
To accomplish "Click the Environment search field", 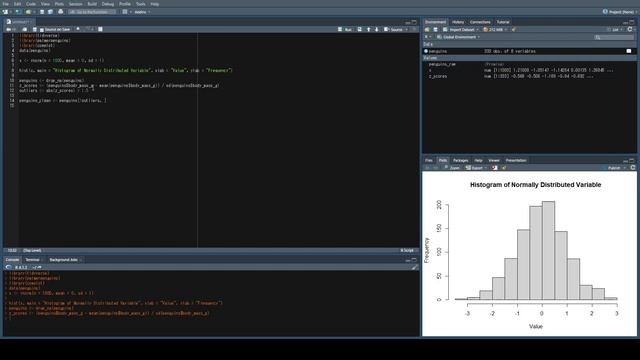I will pyautogui.click(x=614, y=37).
